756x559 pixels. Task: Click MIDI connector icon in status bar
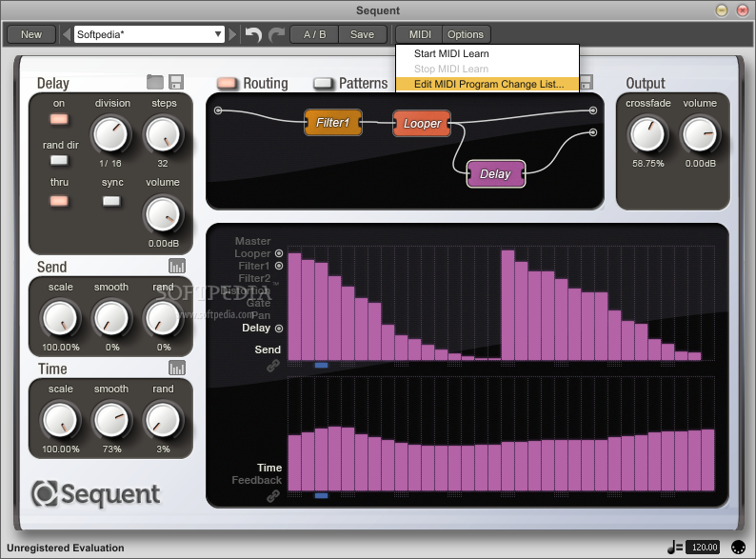pyautogui.click(x=738, y=548)
